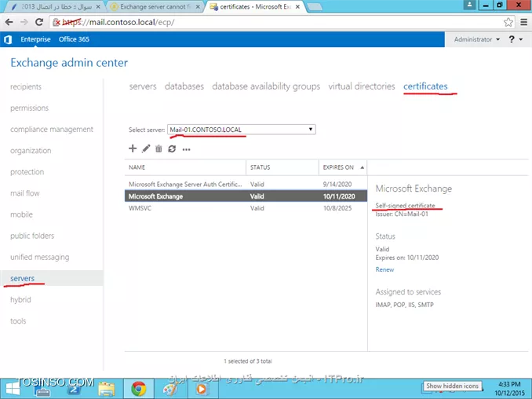Open File Explorer from the taskbar
This screenshot has width=532, height=399.
click(106, 389)
